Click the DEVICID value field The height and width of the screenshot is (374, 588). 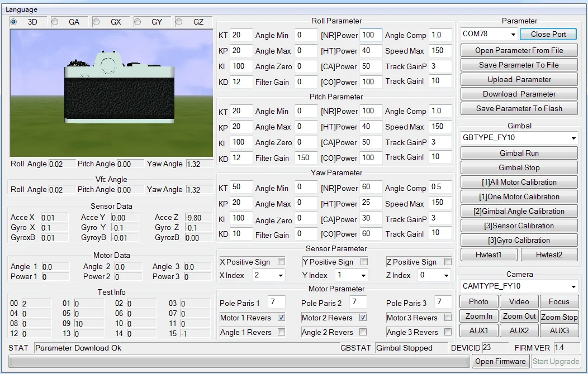(495, 348)
